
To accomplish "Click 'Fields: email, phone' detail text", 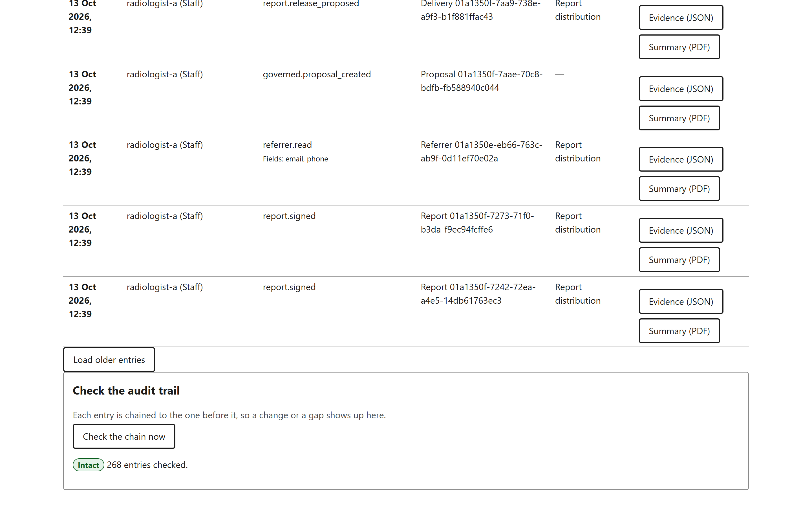I will 295,159.
